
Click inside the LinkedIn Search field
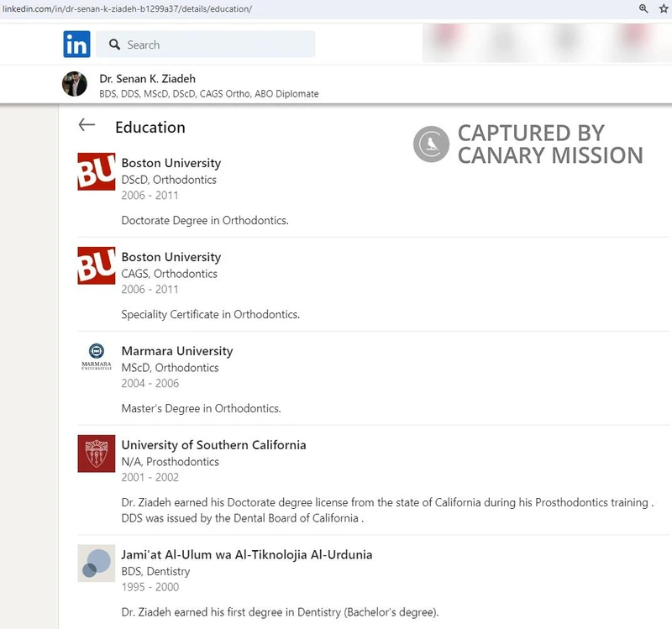pos(202,44)
